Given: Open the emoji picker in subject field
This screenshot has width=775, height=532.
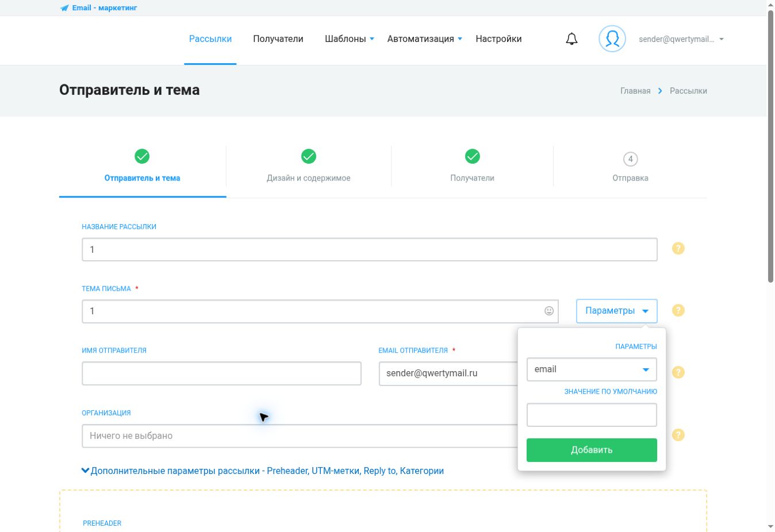Looking at the screenshot, I should point(549,311).
